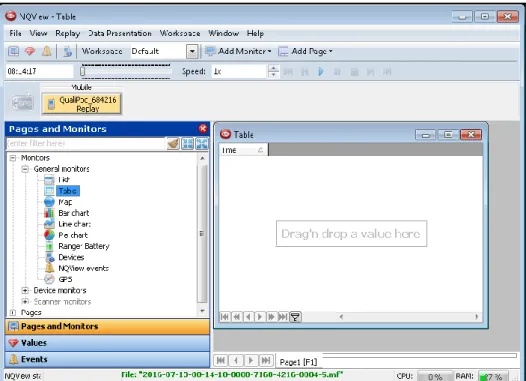Click the replay Stop button
This screenshot has width=526, height=381.
(x=354, y=71)
